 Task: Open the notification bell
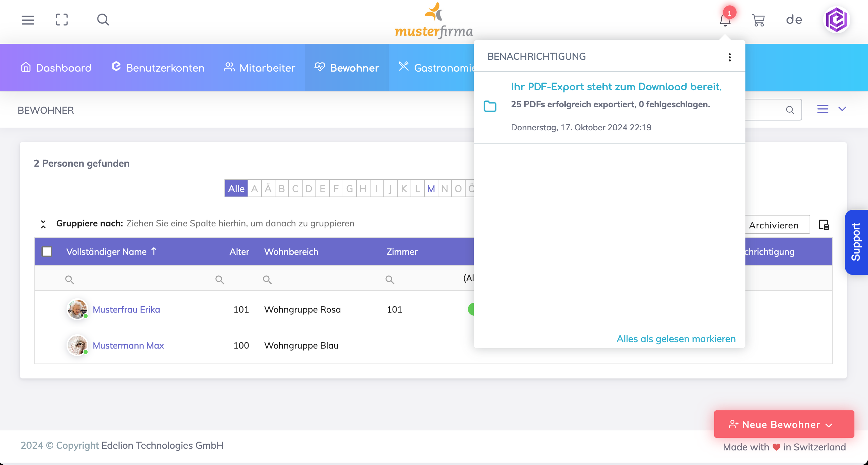click(x=725, y=20)
